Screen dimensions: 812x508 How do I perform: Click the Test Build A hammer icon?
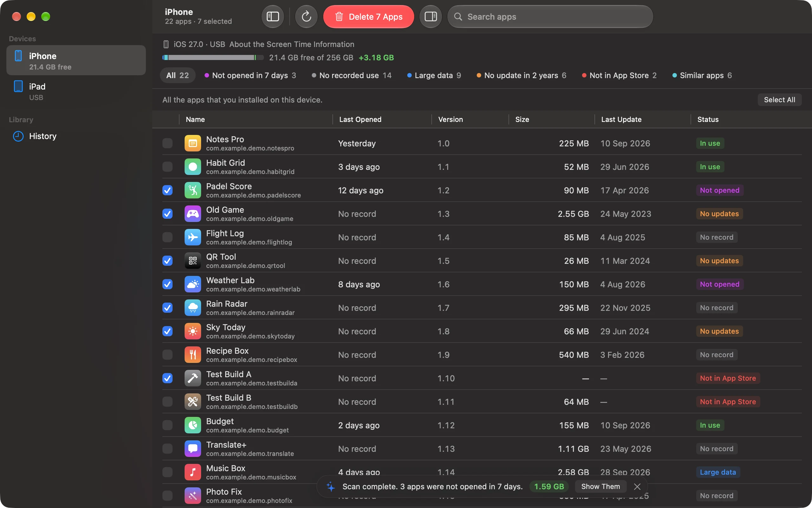193,378
